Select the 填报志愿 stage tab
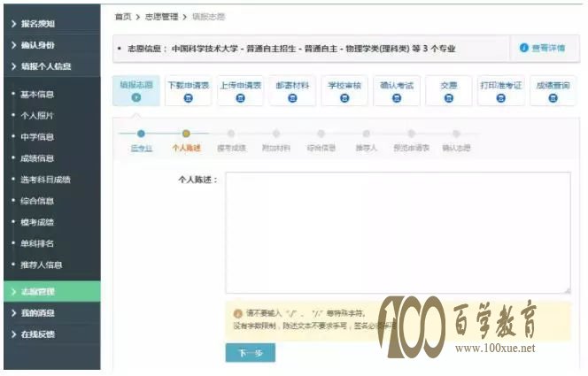588x376 pixels. tap(136, 90)
